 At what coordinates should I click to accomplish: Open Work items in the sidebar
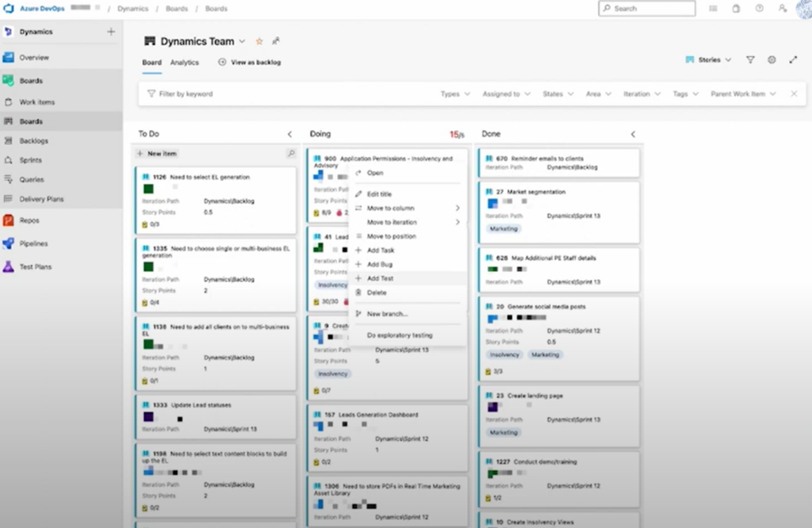(36, 102)
